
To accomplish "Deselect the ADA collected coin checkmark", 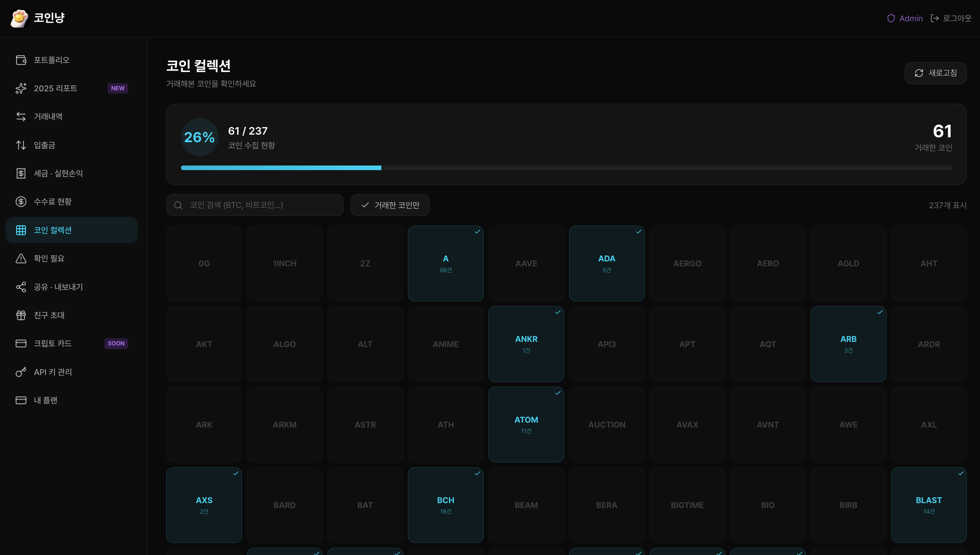I will 638,232.
